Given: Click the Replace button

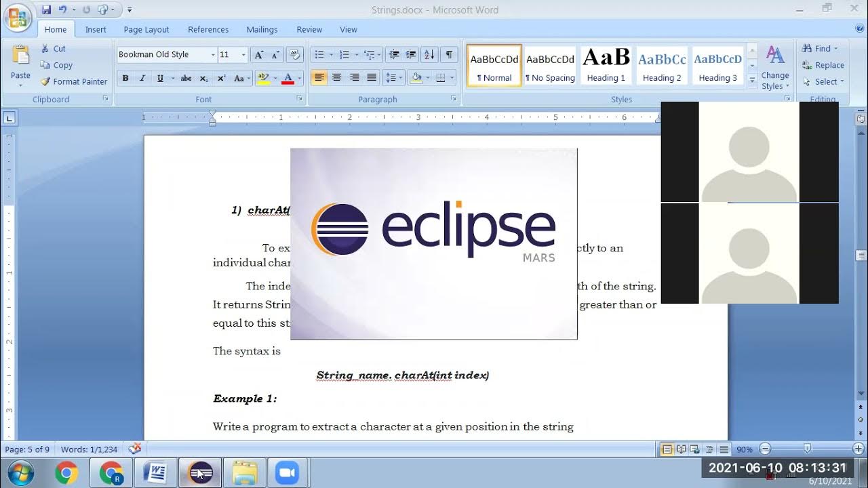Looking at the screenshot, I should [x=823, y=65].
